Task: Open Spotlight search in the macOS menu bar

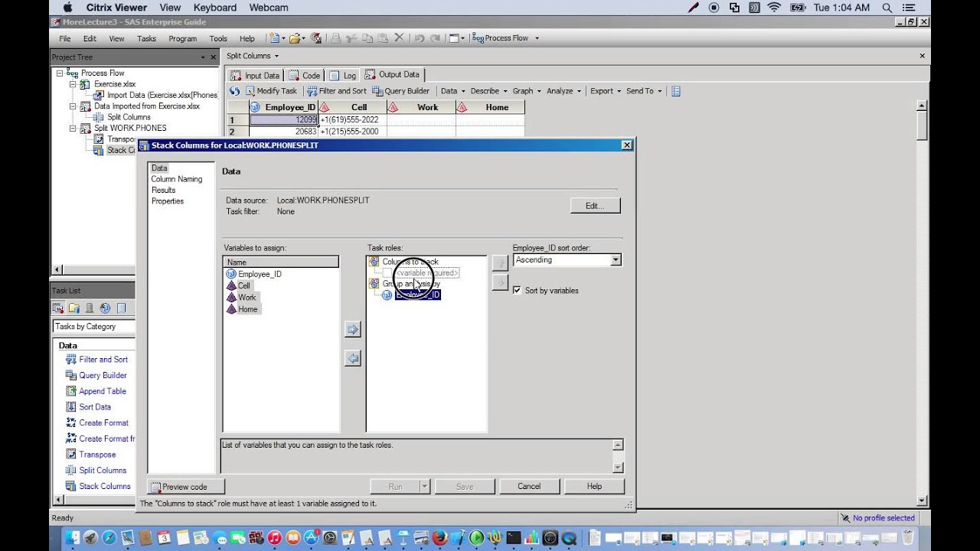Action: 887,8
